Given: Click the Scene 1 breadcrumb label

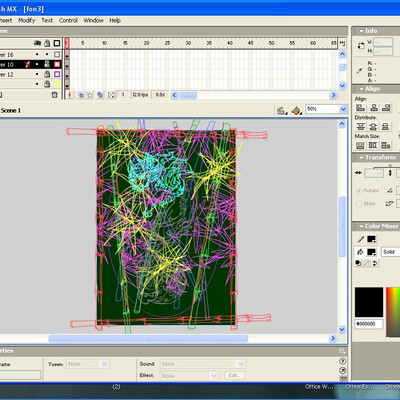Looking at the screenshot, I should click(11, 110).
